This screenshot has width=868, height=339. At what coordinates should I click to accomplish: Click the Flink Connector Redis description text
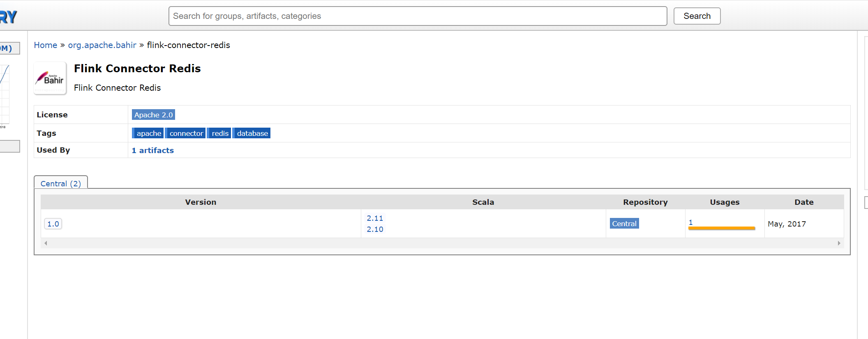117,88
